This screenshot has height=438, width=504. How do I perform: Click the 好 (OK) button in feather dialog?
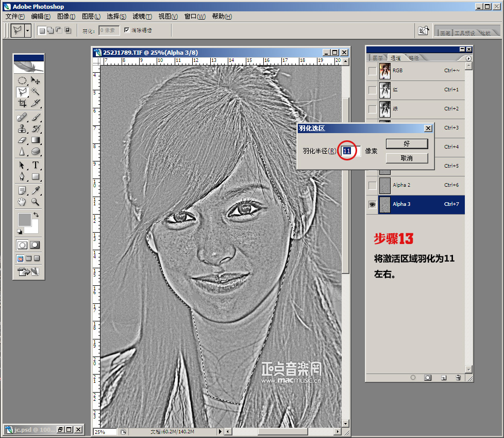click(407, 143)
